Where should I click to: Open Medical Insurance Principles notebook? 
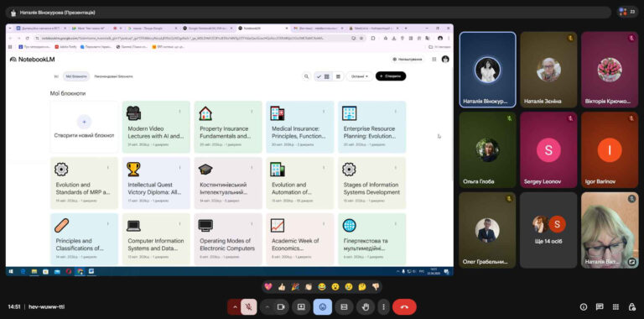(x=300, y=127)
